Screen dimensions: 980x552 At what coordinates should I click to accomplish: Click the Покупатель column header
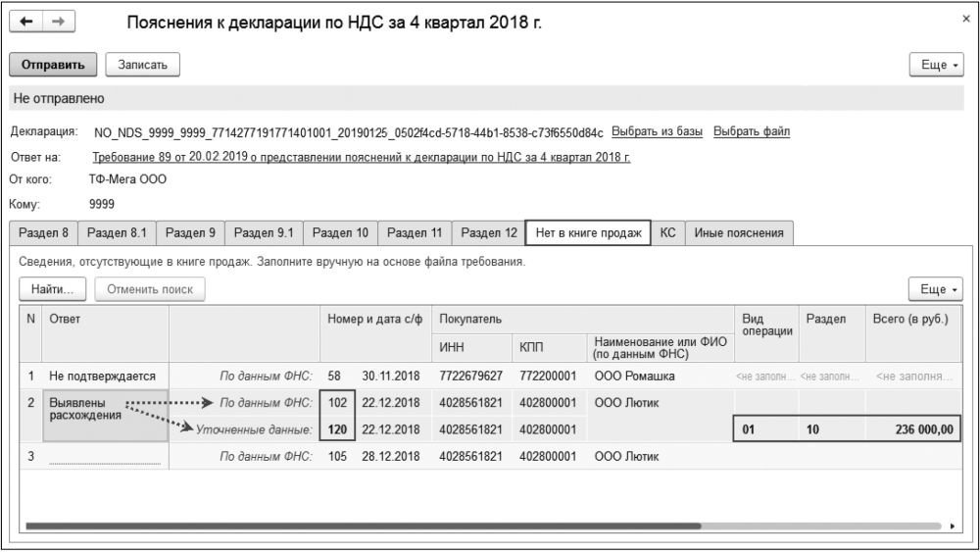pos(582,320)
